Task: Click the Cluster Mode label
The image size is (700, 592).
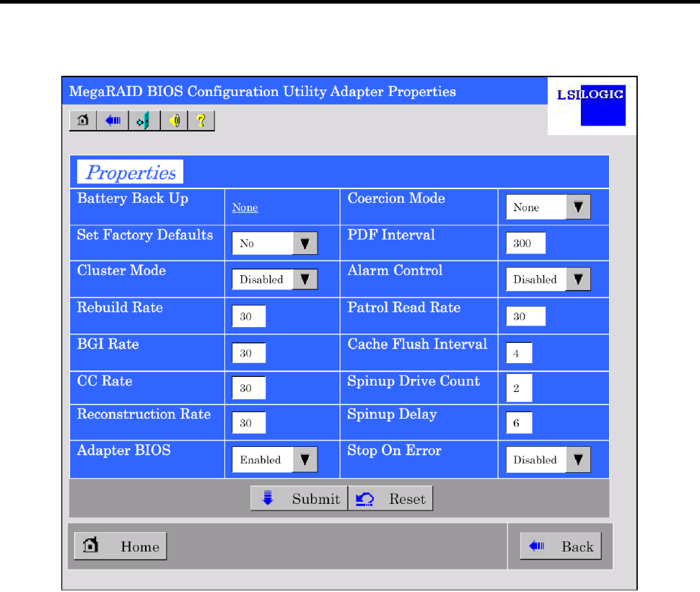Action: 121,271
